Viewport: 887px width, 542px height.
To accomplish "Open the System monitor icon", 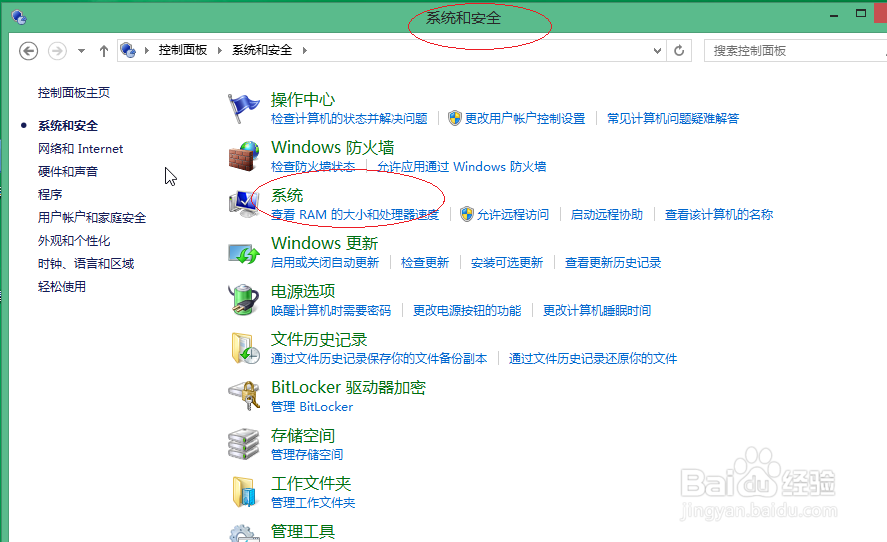I will pyautogui.click(x=244, y=204).
